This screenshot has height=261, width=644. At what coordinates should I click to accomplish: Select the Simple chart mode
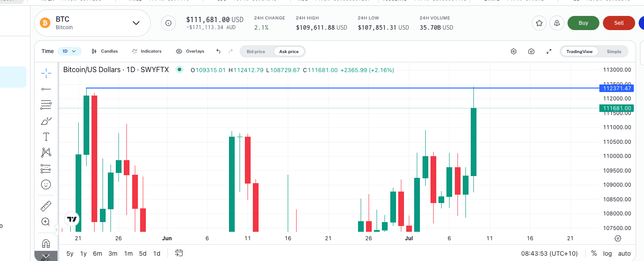614,52
